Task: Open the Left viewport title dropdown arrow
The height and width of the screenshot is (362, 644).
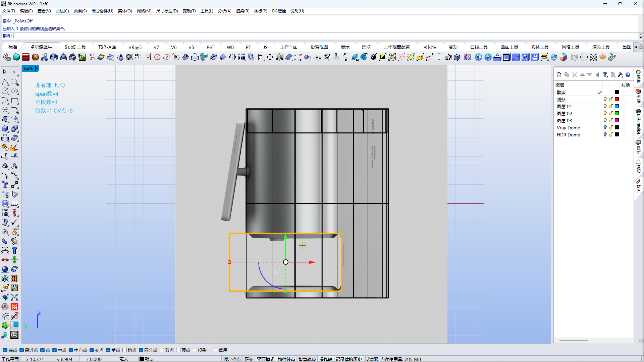Action: pos(37,68)
